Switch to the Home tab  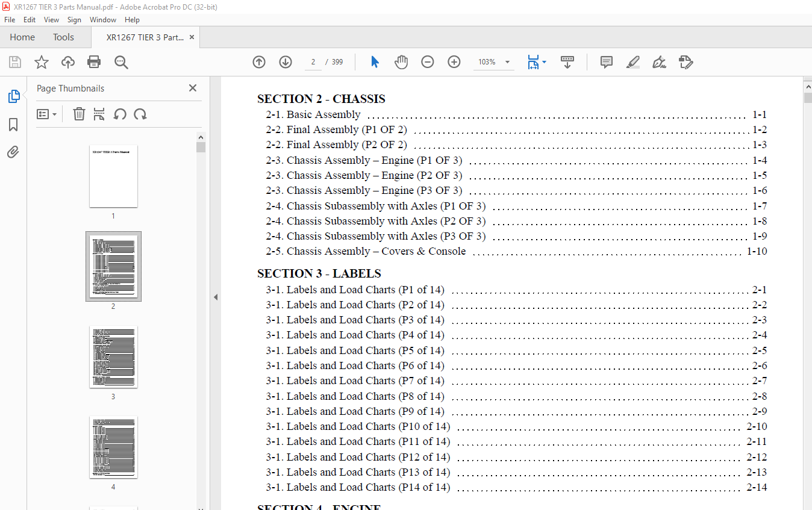coord(22,37)
